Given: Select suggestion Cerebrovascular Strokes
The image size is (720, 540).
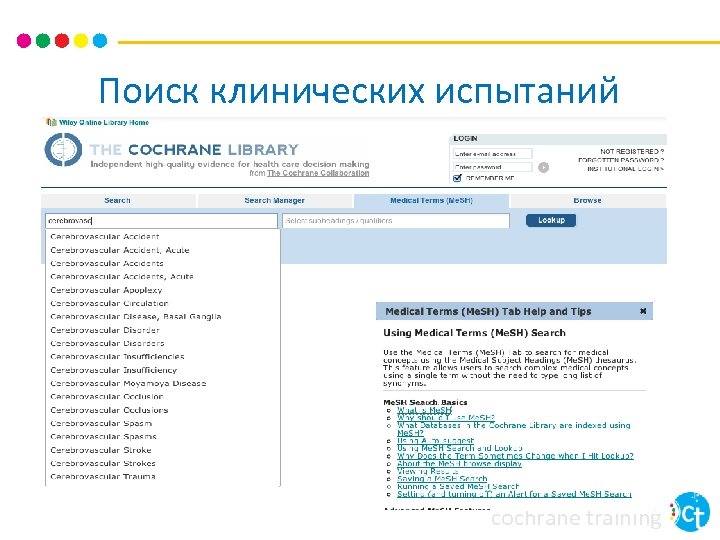Looking at the screenshot, I should [x=103, y=463].
